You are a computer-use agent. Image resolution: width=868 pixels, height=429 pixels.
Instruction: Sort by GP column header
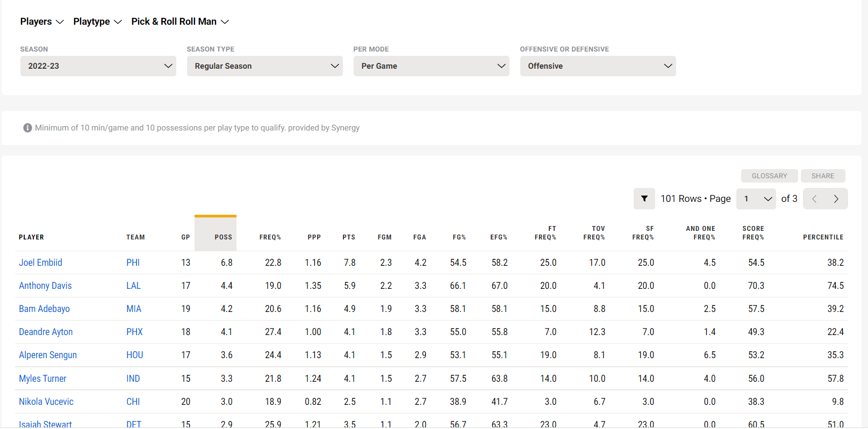(x=185, y=237)
